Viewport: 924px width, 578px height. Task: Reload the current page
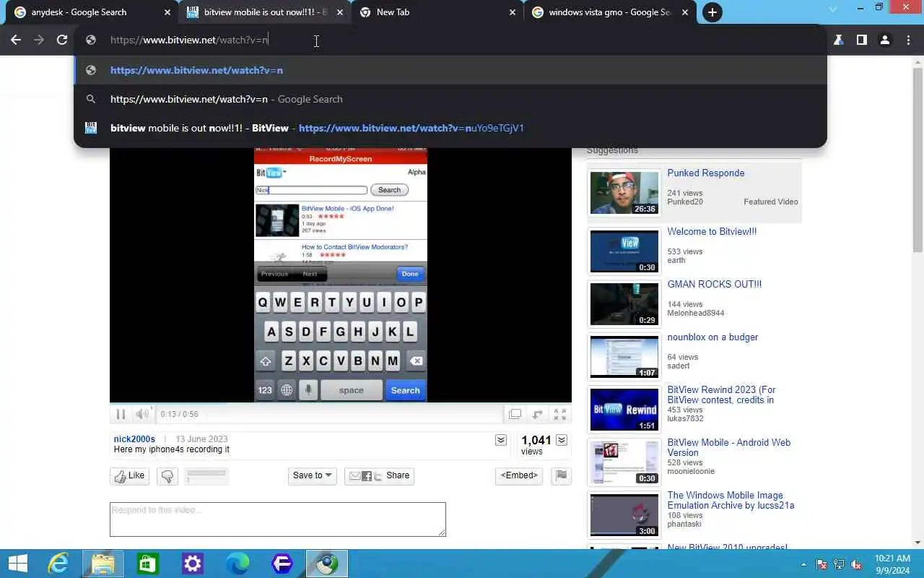pos(62,40)
